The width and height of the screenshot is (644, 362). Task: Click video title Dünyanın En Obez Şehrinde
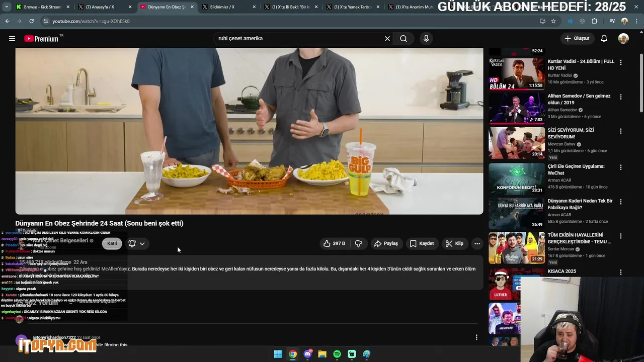(x=99, y=223)
